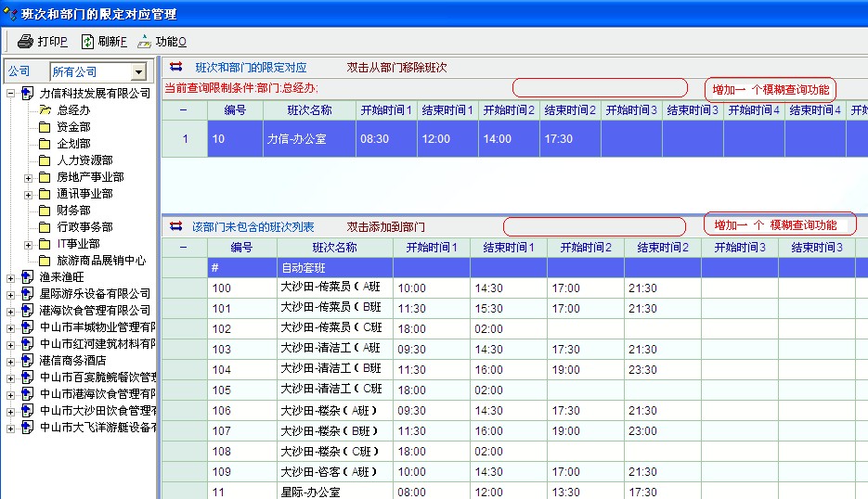Click the arrows icon beside 该部门未包含的班次列表
This screenshot has height=499, width=868.
[176, 226]
